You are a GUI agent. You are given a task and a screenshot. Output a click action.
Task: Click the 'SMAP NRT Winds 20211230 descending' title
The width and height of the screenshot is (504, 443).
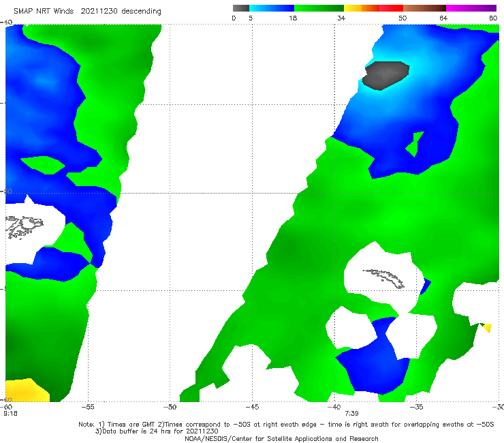(x=87, y=12)
